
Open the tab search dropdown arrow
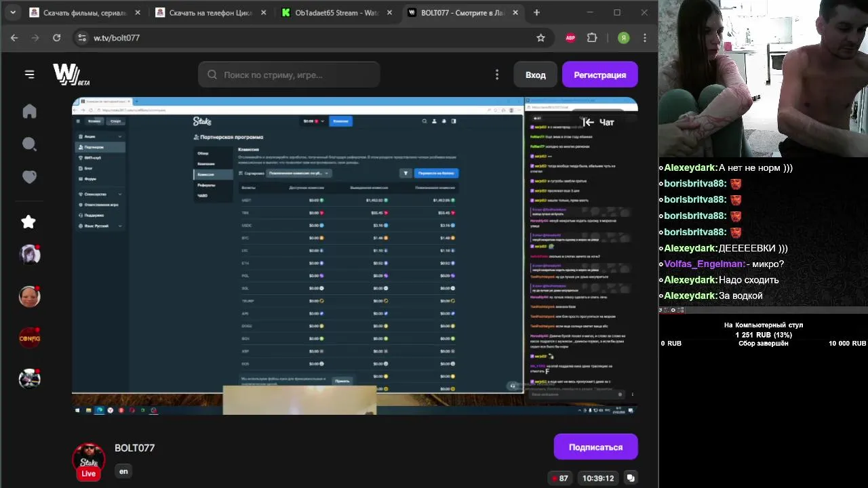click(12, 12)
